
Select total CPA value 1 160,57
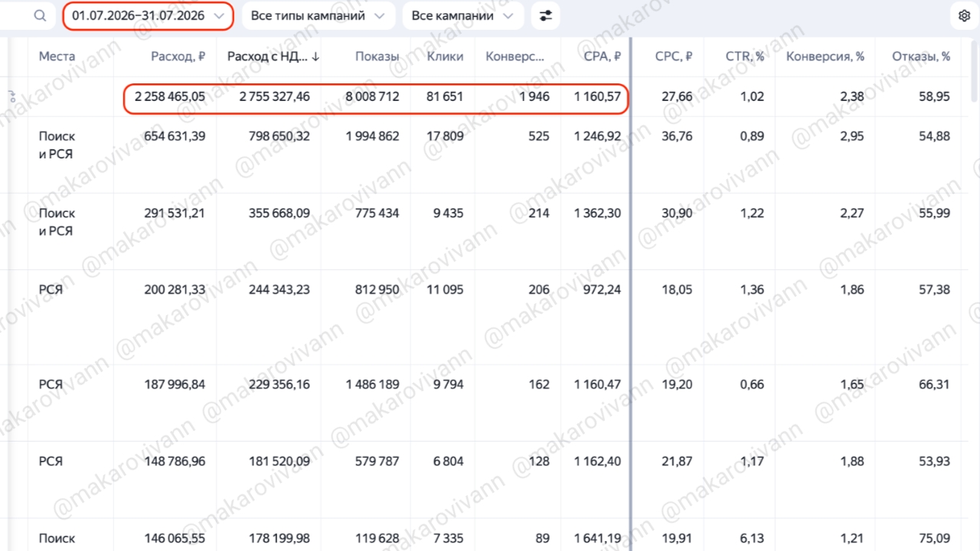coord(597,97)
